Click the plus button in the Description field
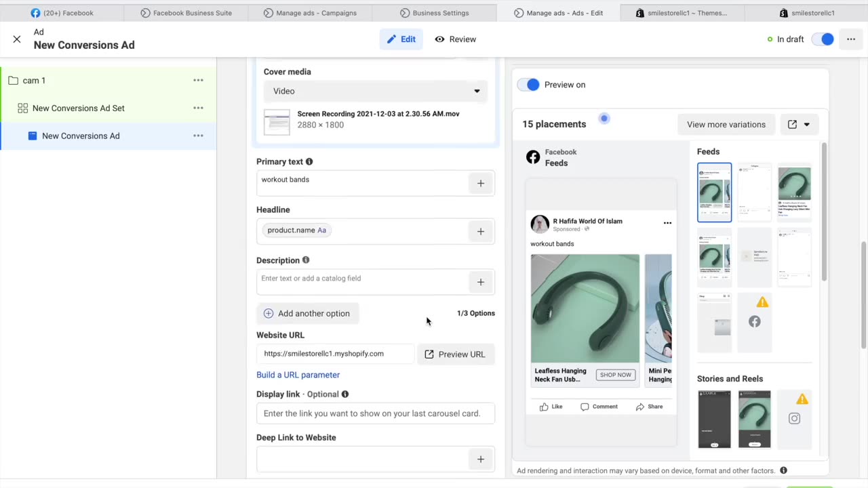This screenshot has width=868, height=488. (481, 282)
